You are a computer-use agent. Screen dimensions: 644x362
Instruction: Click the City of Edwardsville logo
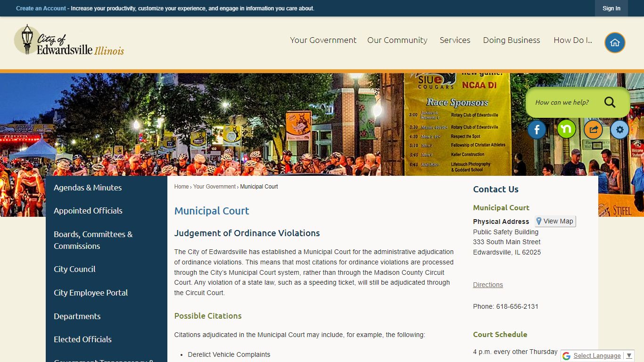point(69,40)
